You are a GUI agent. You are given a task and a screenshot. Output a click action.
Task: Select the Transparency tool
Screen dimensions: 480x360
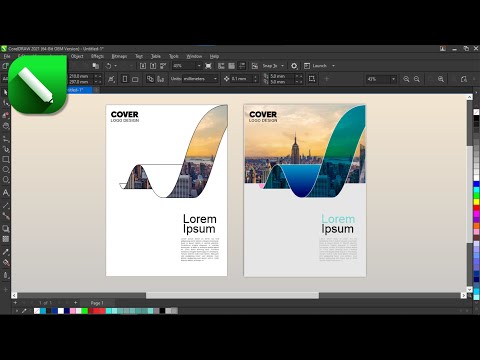click(6, 239)
